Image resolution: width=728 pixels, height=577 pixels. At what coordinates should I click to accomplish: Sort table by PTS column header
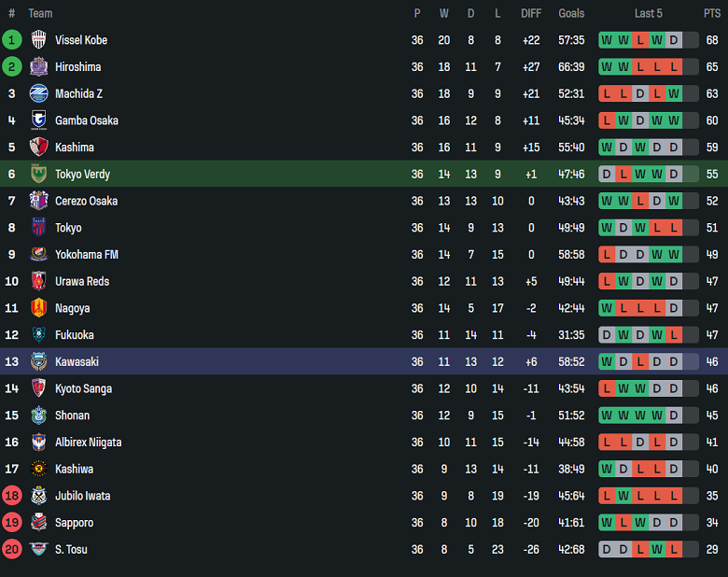(712, 13)
